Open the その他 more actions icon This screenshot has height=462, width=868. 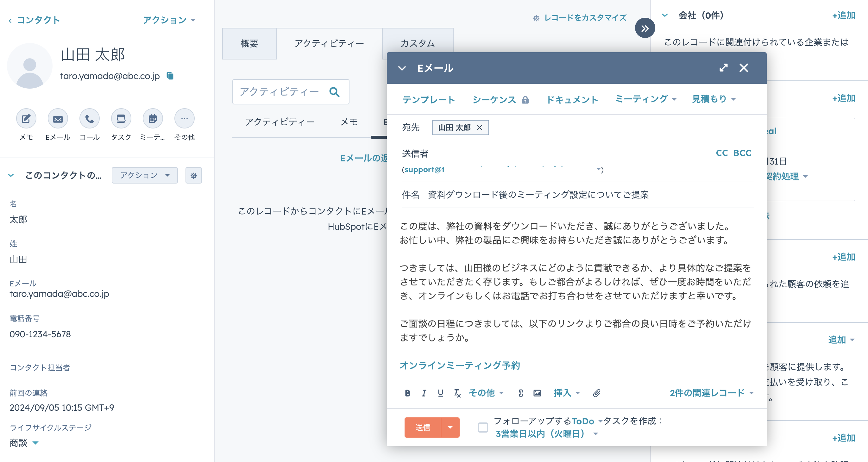point(184,119)
